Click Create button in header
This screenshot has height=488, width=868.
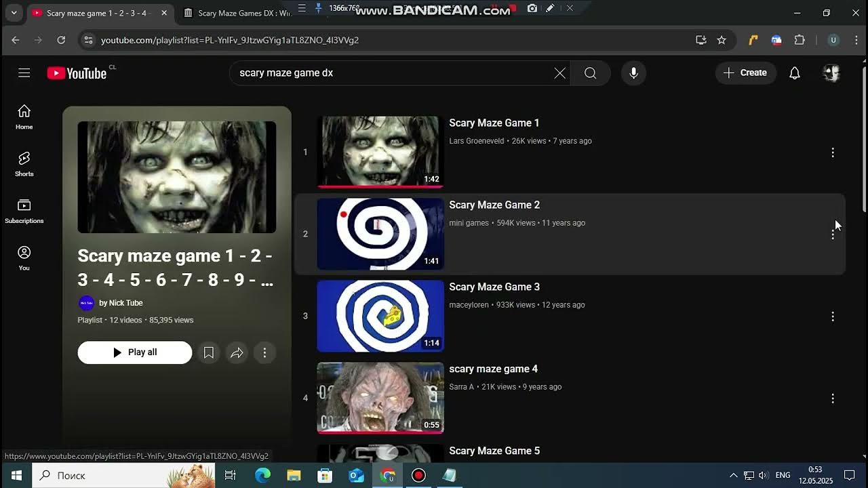click(745, 73)
